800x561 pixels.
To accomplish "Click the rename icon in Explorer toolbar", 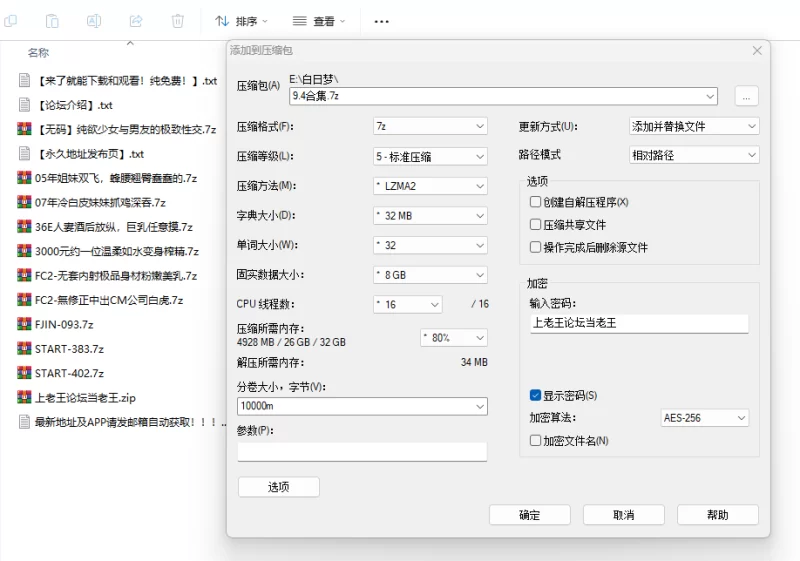I will pos(94,21).
